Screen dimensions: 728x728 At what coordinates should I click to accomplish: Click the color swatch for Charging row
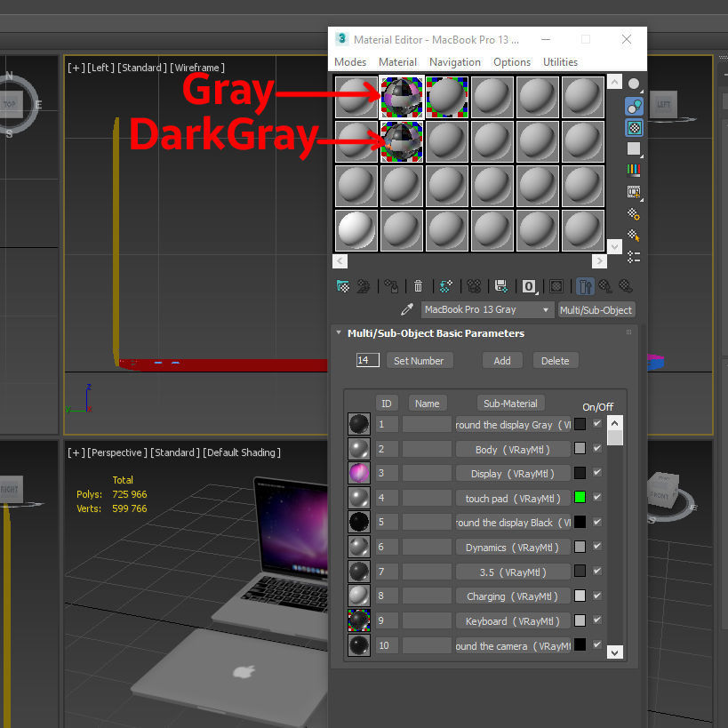click(x=580, y=596)
